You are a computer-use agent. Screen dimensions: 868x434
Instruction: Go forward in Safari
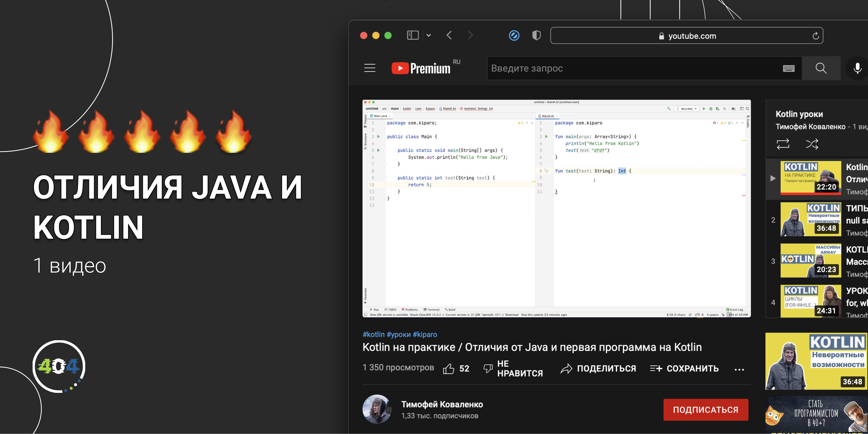(470, 35)
